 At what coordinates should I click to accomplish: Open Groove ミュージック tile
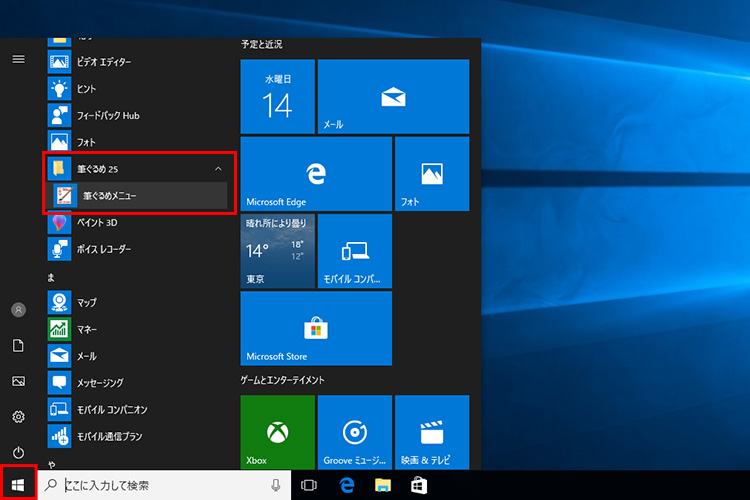[x=355, y=432]
